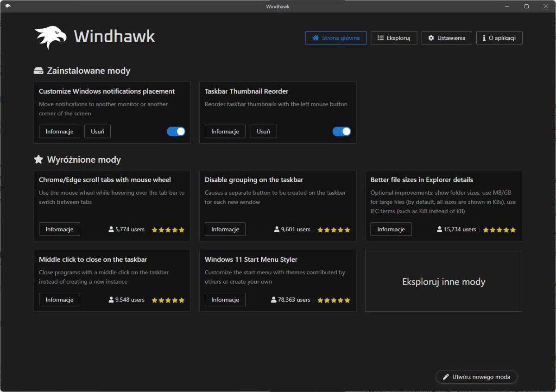Click the users icon next to 5,774 users
Viewport: 556px width, 392px height.
(111, 229)
